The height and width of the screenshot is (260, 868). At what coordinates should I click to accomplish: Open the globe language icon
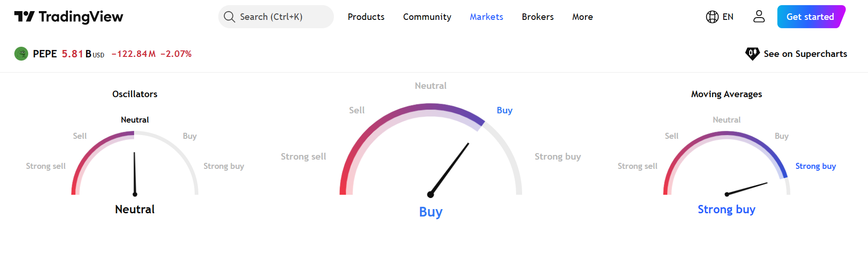point(712,17)
